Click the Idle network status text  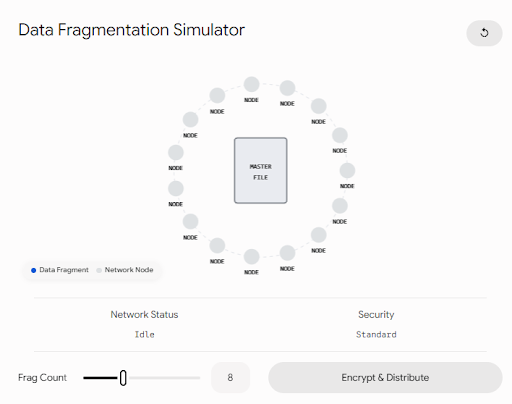click(x=144, y=334)
